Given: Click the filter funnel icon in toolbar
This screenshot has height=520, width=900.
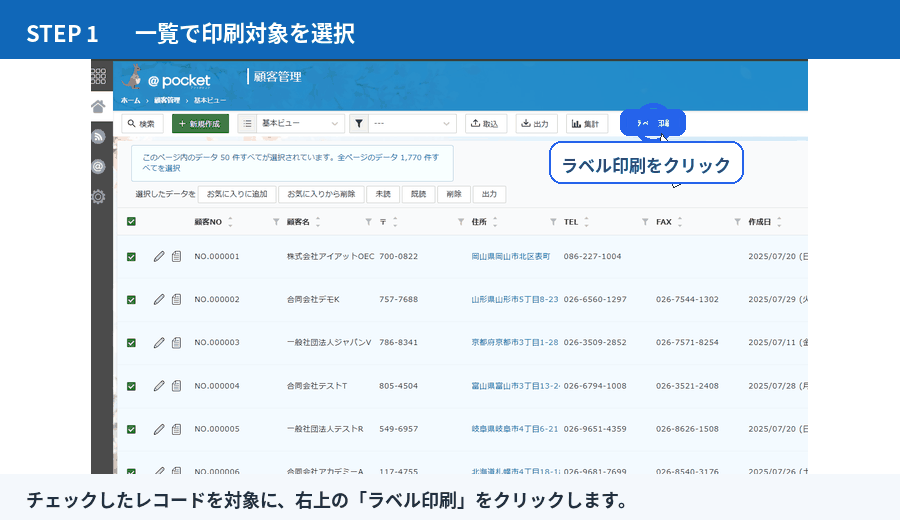Looking at the screenshot, I should click(x=359, y=123).
